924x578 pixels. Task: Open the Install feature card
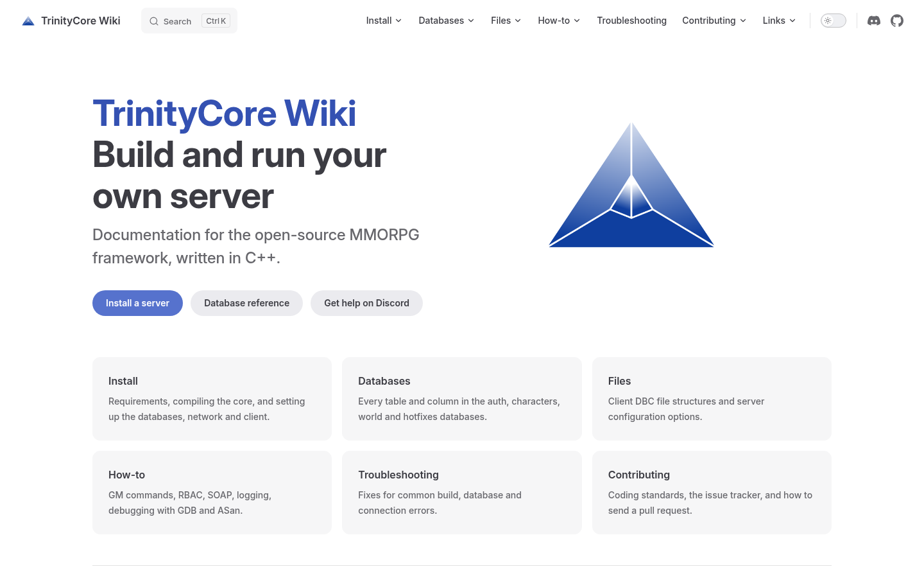(212, 399)
